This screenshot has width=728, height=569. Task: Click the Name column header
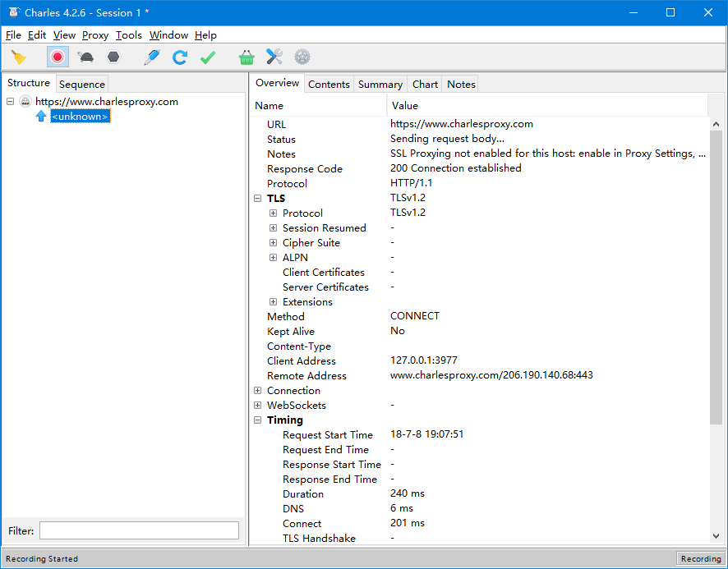pyautogui.click(x=318, y=105)
